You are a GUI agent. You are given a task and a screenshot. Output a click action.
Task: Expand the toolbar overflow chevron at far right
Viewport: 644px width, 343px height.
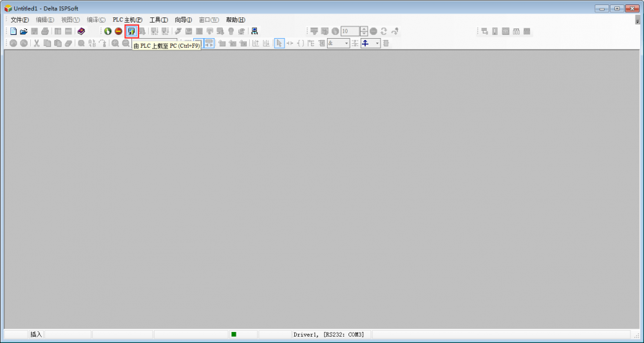pos(638,21)
